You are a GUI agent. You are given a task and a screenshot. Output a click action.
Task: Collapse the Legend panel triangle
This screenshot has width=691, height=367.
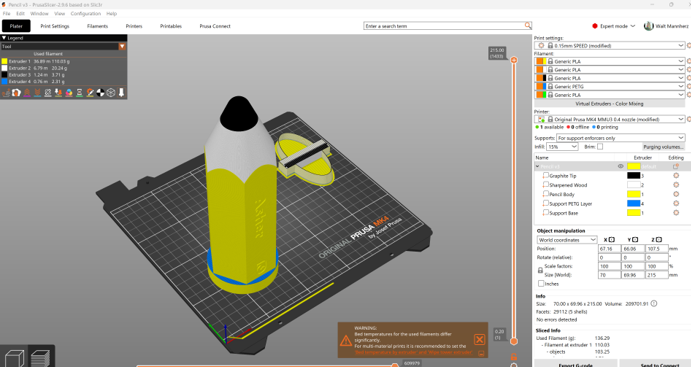pos(4,38)
